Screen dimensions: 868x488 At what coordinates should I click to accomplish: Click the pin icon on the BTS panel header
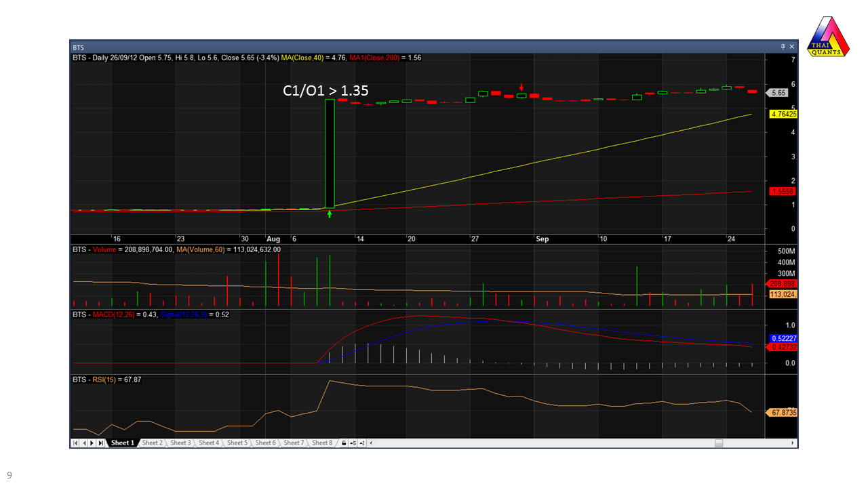tap(783, 47)
